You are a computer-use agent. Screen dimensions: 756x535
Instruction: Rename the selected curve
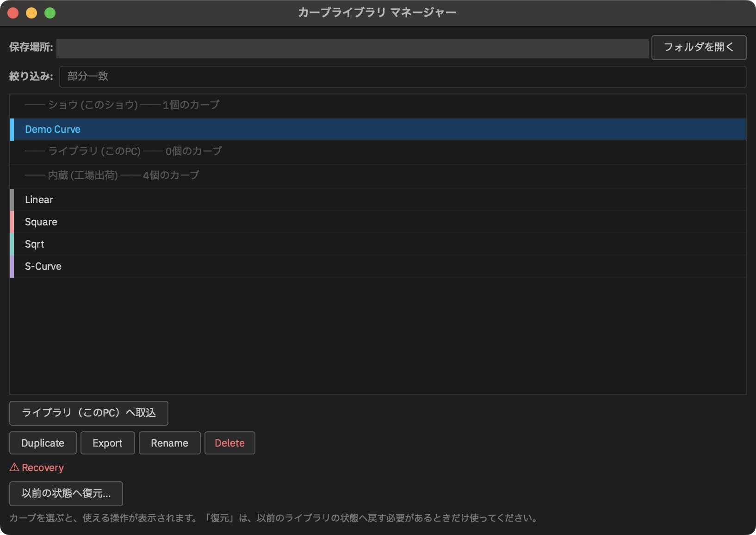click(x=170, y=443)
